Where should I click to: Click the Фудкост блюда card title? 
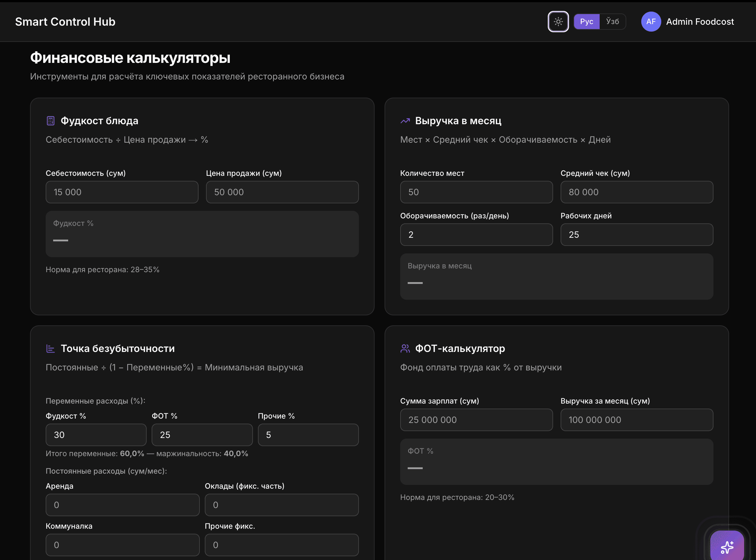tap(99, 121)
